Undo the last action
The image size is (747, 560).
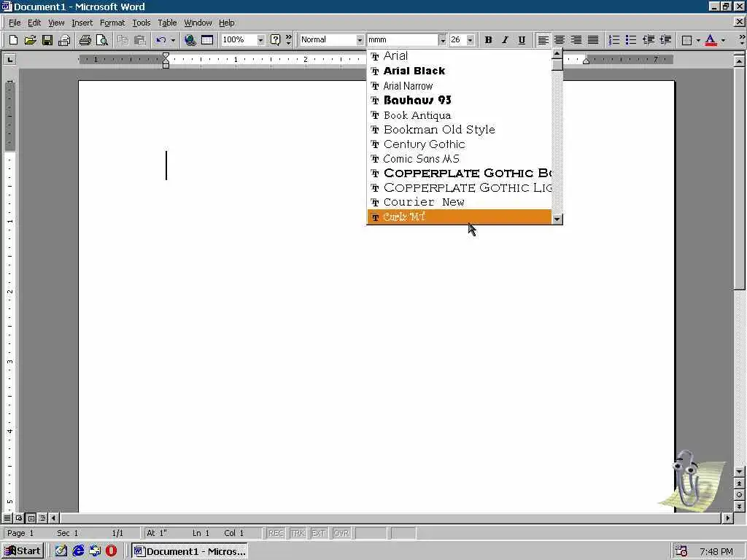coord(161,40)
